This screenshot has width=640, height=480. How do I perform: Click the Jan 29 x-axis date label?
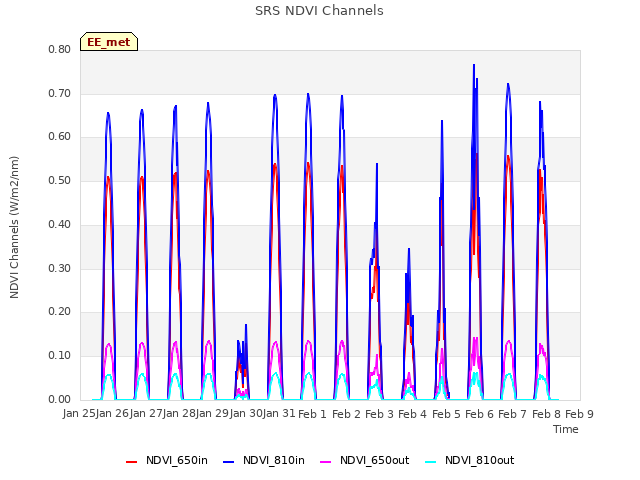[x=212, y=414]
